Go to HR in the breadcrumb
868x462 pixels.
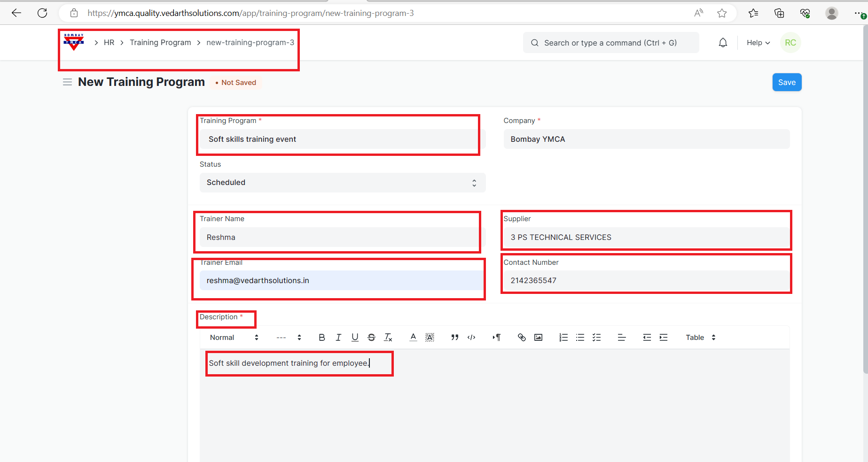109,43
